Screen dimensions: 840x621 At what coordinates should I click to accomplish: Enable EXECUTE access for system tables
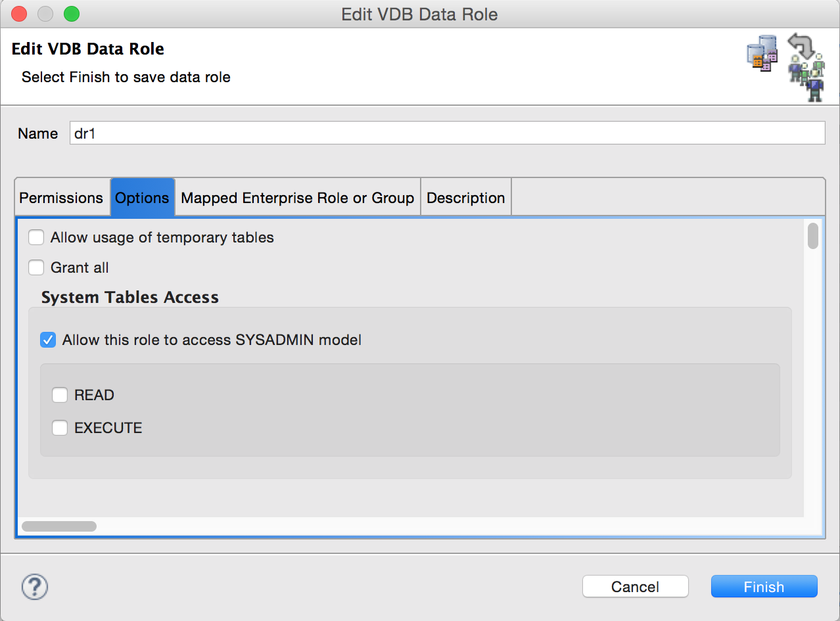pos(60,428)
